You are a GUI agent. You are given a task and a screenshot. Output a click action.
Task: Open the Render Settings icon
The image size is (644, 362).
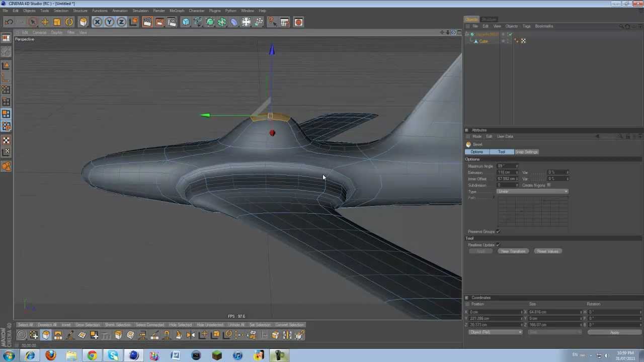(x=172, y=22)
